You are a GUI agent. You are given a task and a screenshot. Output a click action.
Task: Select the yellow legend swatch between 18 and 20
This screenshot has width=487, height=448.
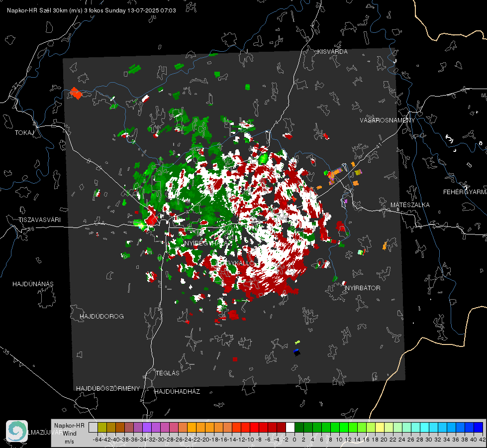click(380, 427)
